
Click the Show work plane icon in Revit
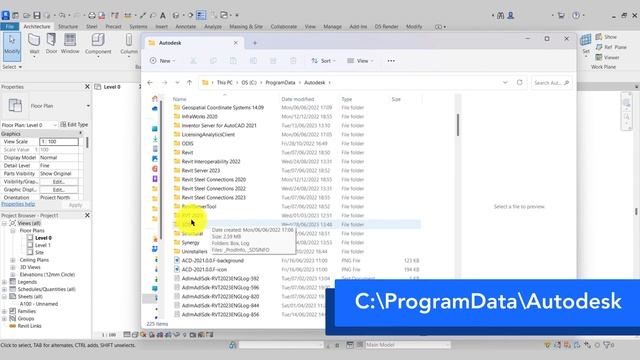pyautogui.click(x=606, y=37)
